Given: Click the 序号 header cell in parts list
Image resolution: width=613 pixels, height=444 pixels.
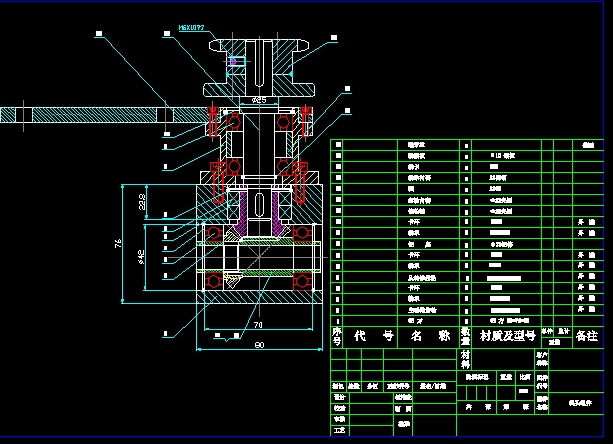Looking at the screenshot, I should pos(337,337).
